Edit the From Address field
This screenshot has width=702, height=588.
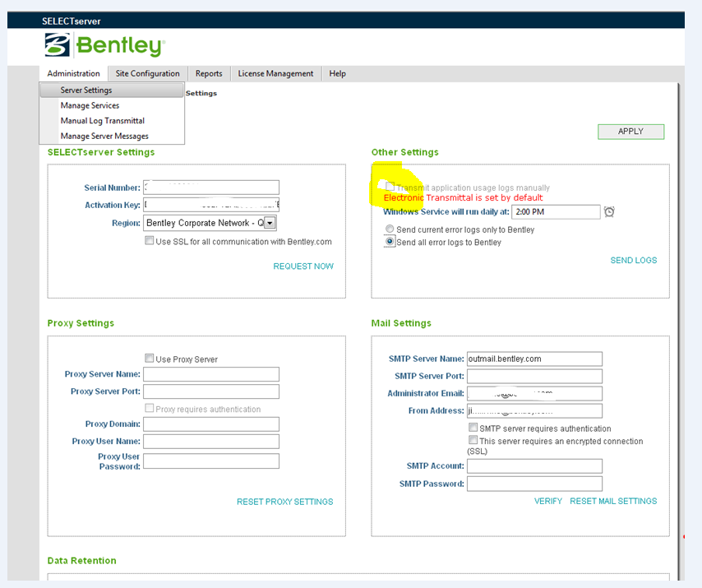[x=534, y=410]
